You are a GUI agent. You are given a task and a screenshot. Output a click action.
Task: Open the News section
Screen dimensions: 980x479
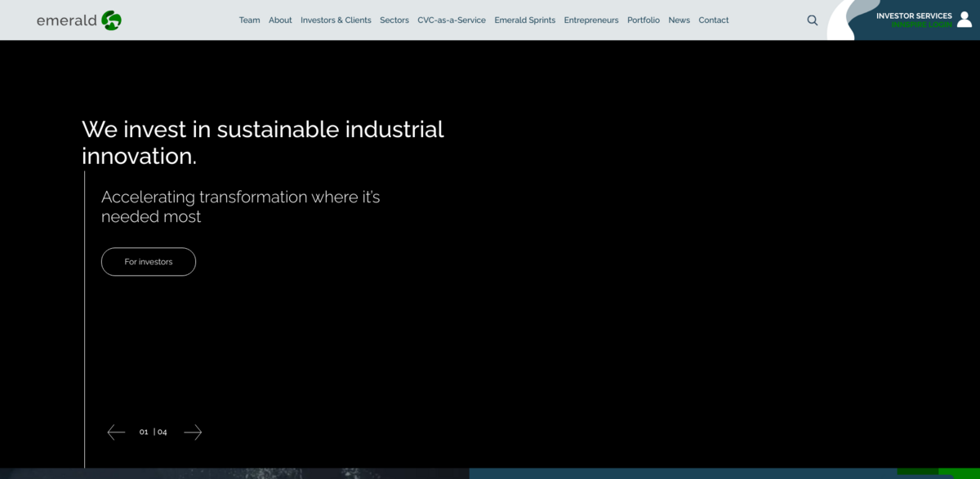click(x=679, y=20)
